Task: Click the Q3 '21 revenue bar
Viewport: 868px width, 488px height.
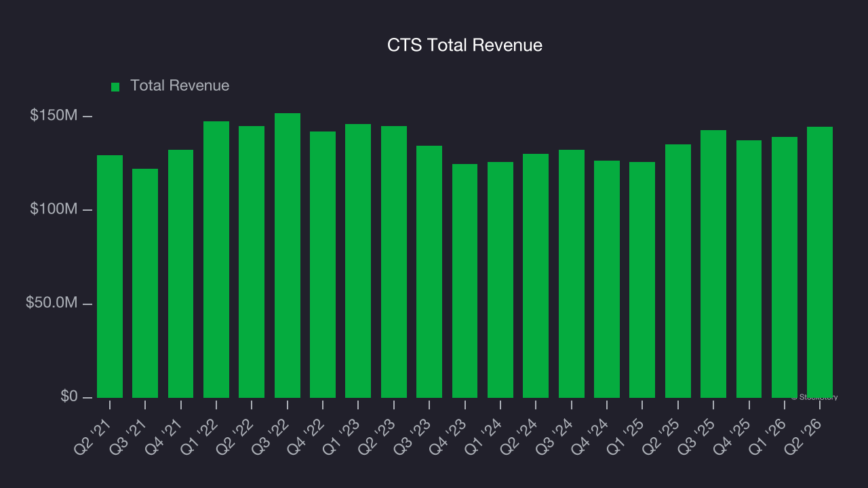Action: tap(145, 283)
